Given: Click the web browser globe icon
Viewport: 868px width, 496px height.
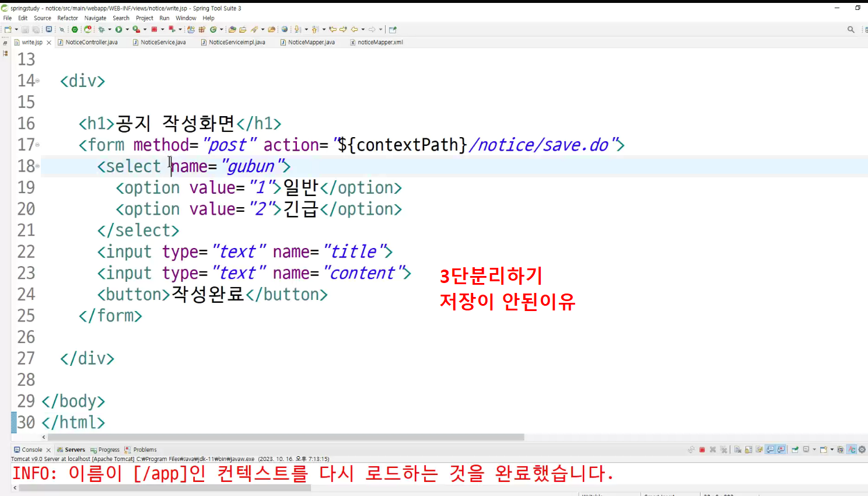Looking at the screenshot, I should (285, 29).
